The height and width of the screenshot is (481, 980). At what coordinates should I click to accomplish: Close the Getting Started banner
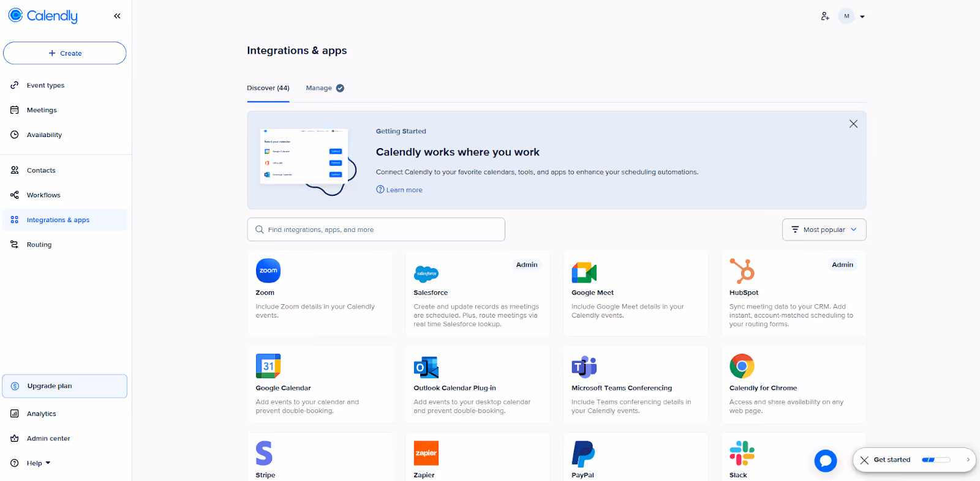pyautogui.click(x=853, y=124)
